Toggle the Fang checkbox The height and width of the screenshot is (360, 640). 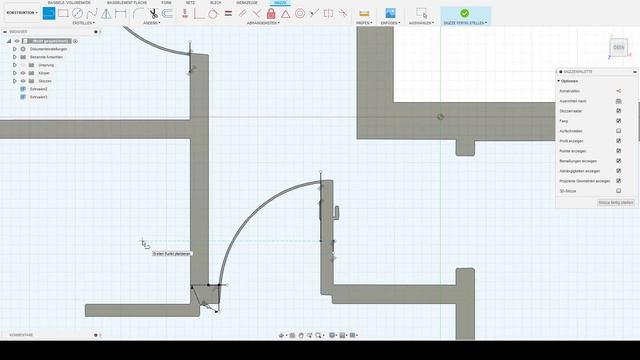coord(618,121)
